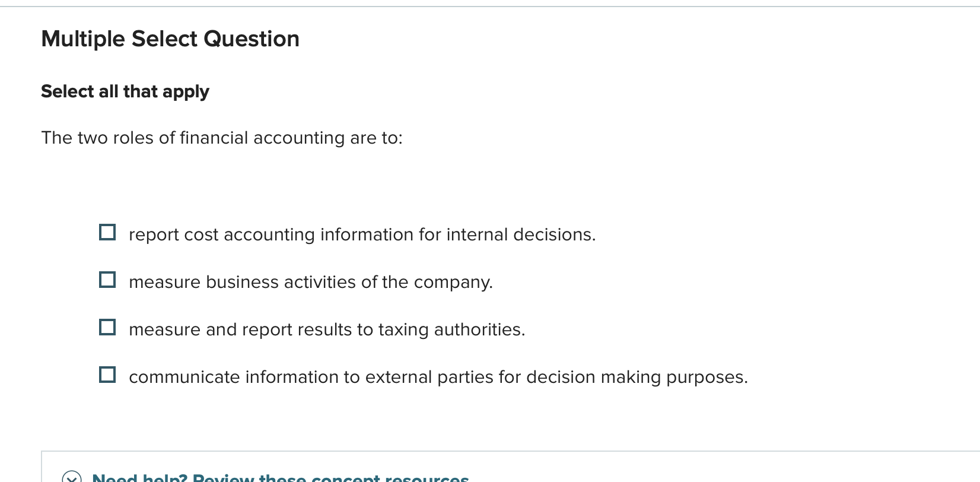980x482 pixels.
Task: Check 'measure and report results to taxing authorities'
Action: [107, 327]
